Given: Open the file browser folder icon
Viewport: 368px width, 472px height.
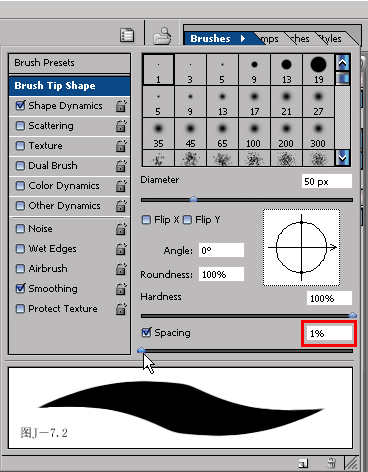Looking at the screenshot, I should [x=162, y=36].
